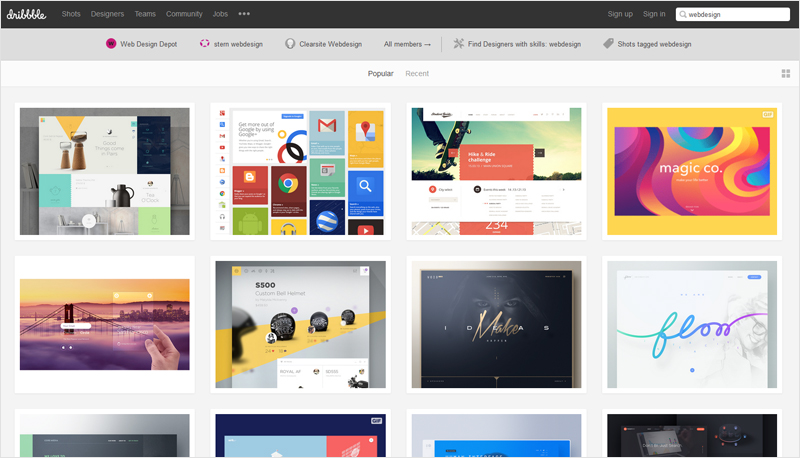This screenshot has height=458, width=800.
Task: Open the Google apps tiles shot
Action: coord(301,171)
